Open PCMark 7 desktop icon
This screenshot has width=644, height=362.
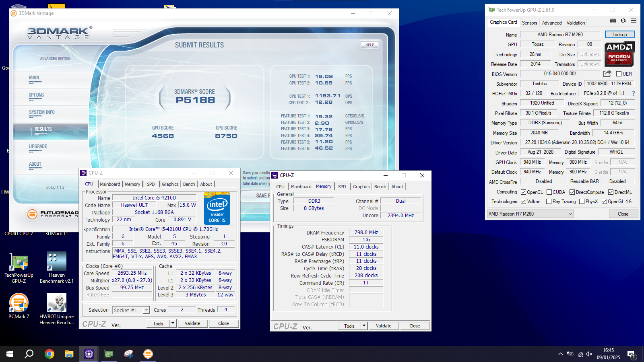pyautogui.click(x=19, y=306)
